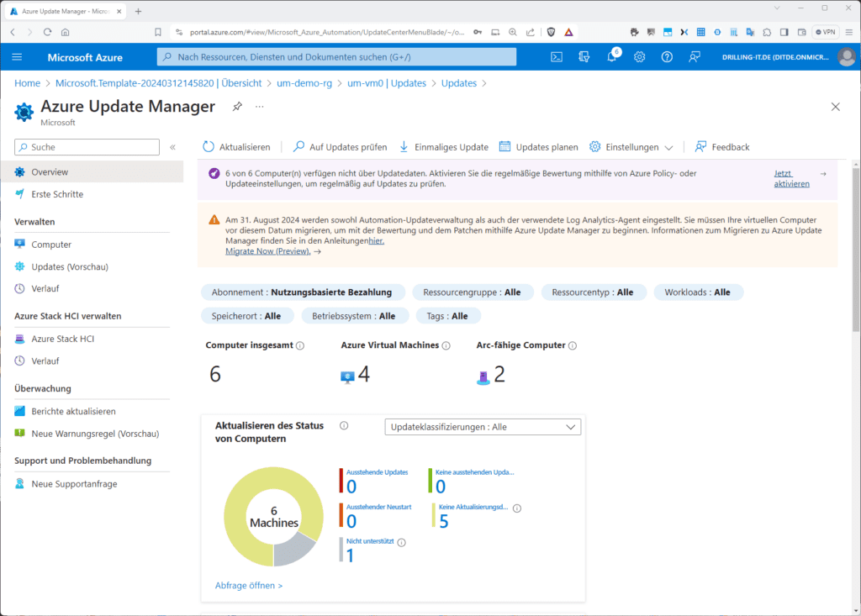Click info icon next to Computer insgesamt
This screenshot has width=861, height=616.
pyautogui.click(x=300, y=345)
